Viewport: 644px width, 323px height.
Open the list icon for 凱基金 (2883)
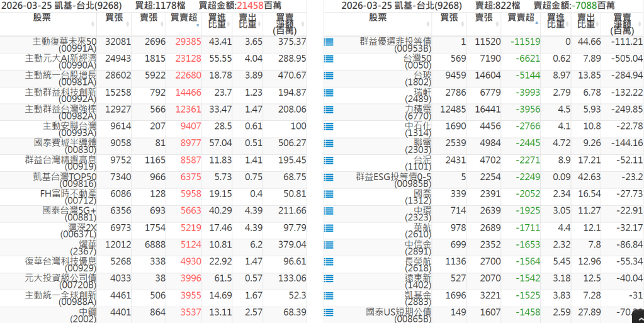[328, 297]
